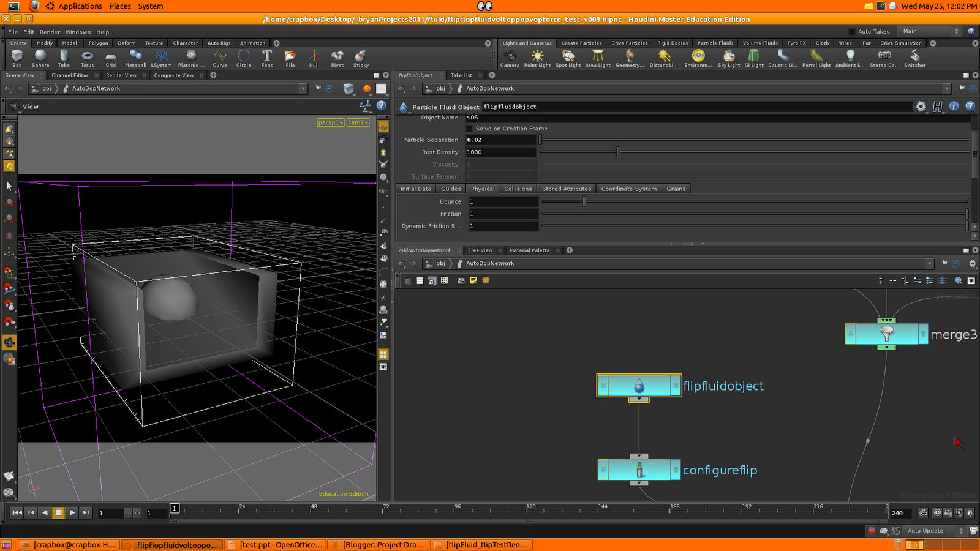Select the configureflip node
The width and height of the screenshot is (980, 551).
pos(639,470)
